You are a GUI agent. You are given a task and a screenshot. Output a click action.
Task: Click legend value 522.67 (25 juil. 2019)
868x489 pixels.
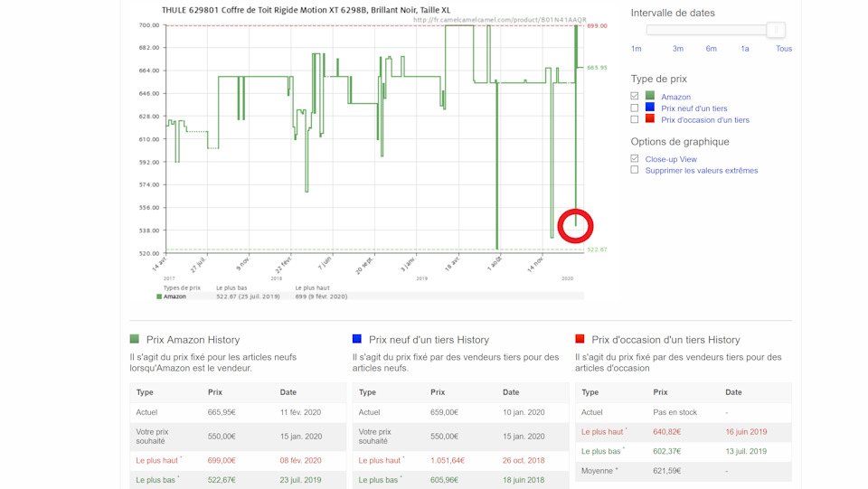pyautogui.click(x=248, y=296)
